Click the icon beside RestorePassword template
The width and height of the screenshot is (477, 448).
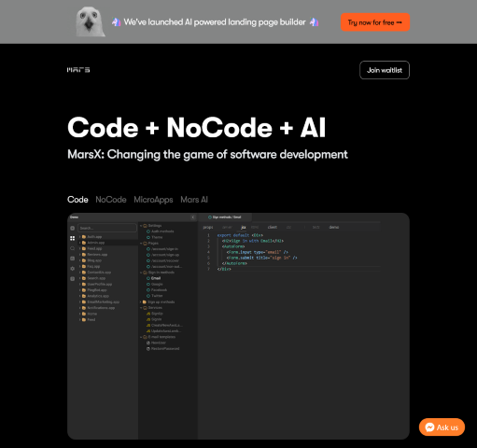[x=148, y=349]
